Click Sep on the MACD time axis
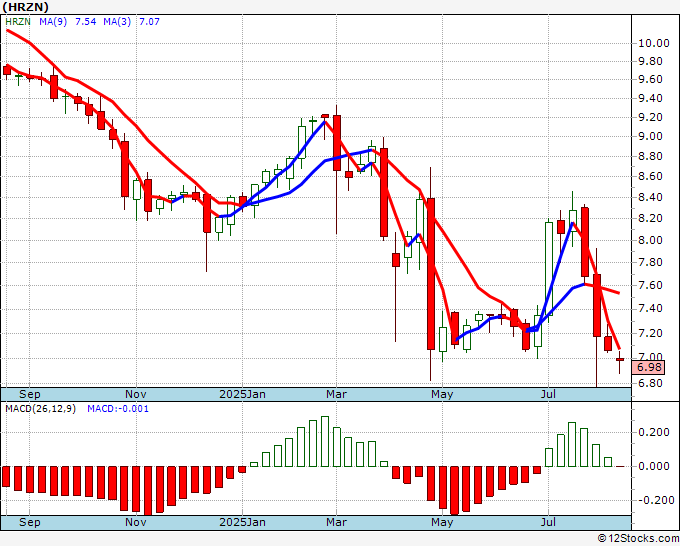The width and height of the screenshot is (680, 546). [29, 522]
